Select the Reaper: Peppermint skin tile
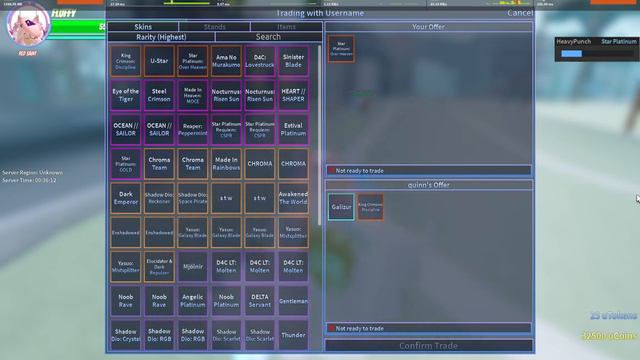 click(193, 129)
